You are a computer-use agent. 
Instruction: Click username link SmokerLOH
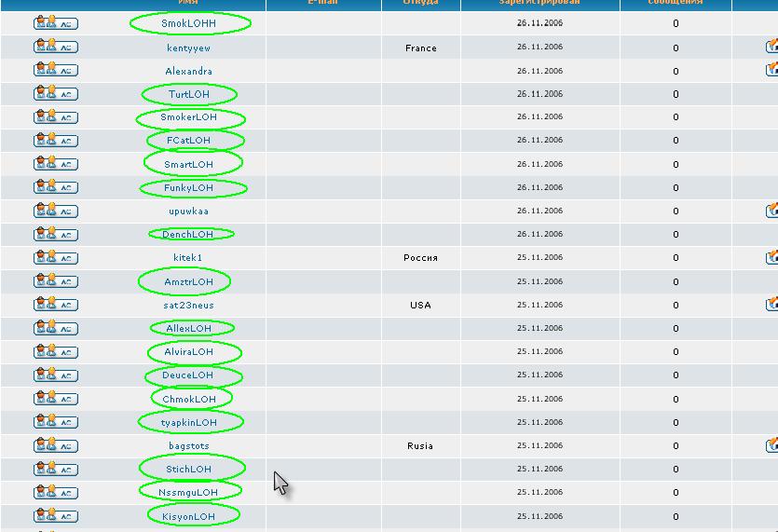click(x=189, y=117)
